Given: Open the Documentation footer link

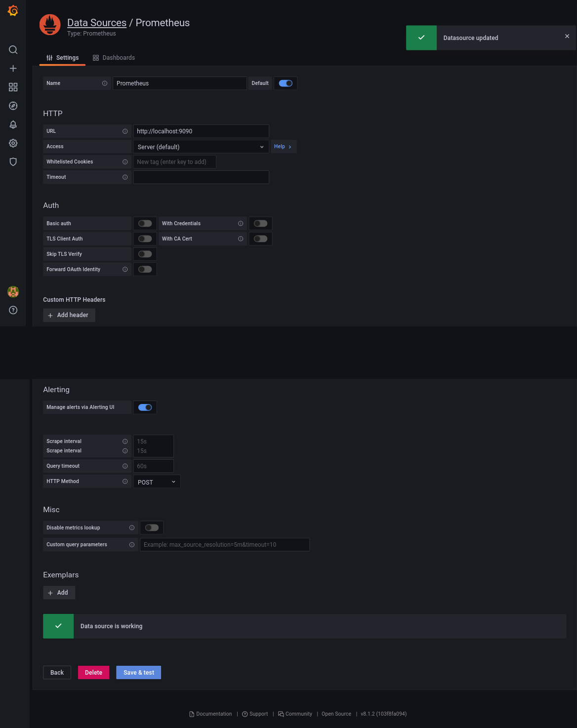Looking at the screenshot, I should pyautogui.click(x=211, y=714).
